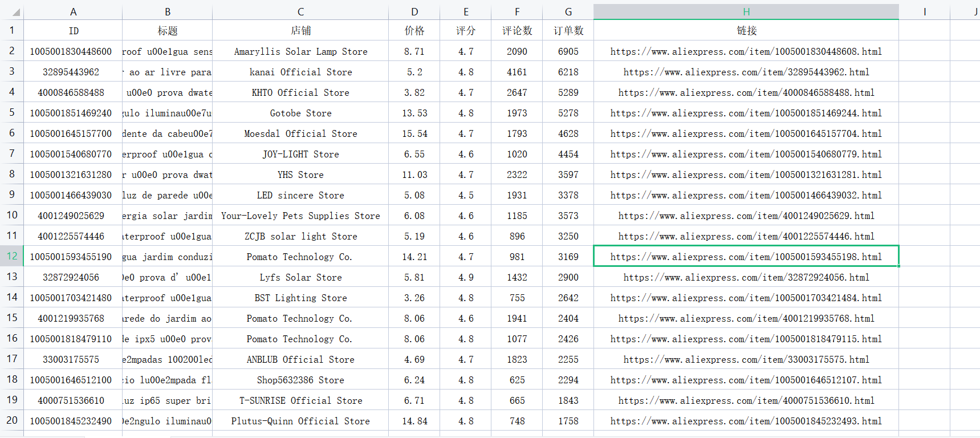Select link cell ending 4000751536610.html
This screenshot has height=438, width=980.
tap(746, 400)
